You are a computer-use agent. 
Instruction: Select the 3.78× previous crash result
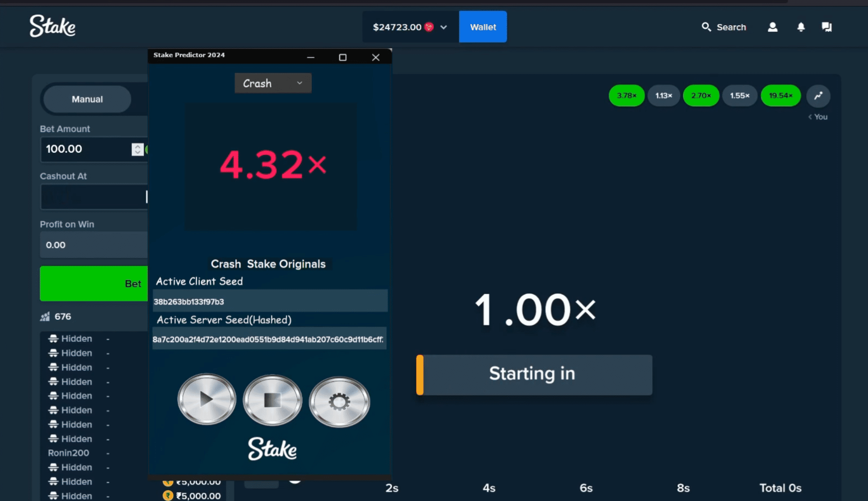point(627,96)
